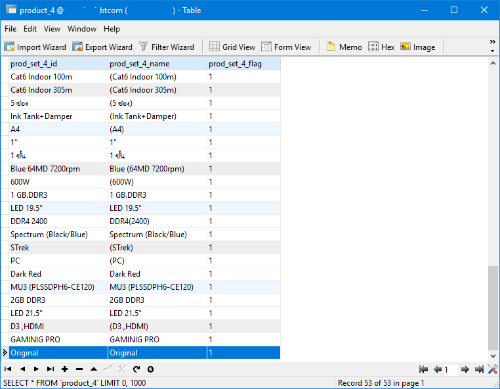
Task: Select the (Cat6 Indoor 305m) name cell
Action: tap(157, 90)
